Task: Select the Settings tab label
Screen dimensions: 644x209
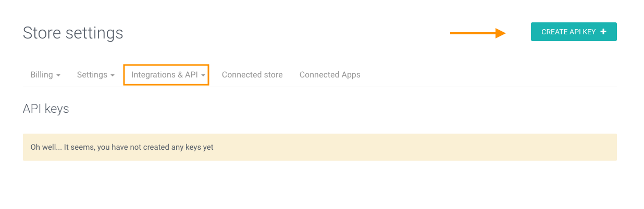Action: 92,75
